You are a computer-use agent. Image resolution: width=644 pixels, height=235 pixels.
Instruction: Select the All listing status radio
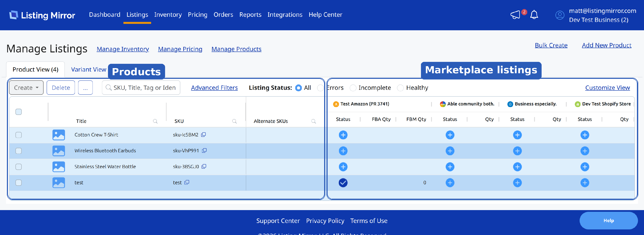(x=299, y=88)
